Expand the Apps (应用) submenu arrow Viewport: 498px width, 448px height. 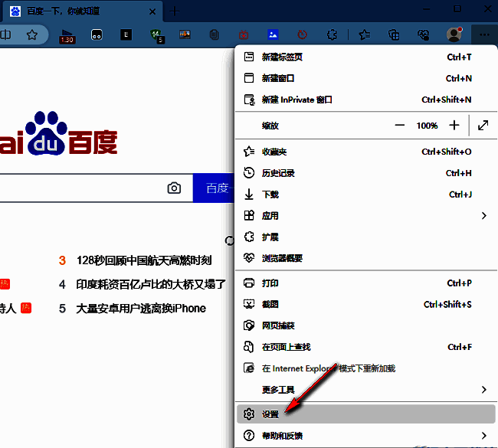pos(483,216)
